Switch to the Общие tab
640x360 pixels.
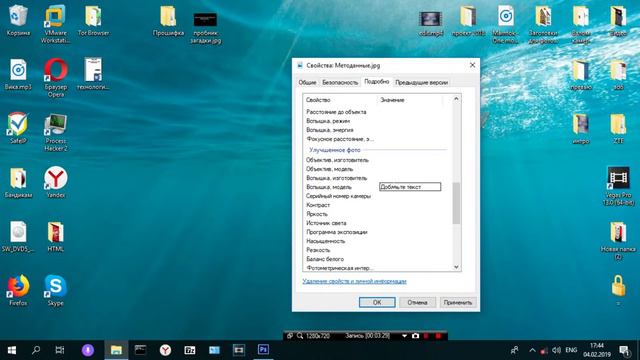point(307,82)
